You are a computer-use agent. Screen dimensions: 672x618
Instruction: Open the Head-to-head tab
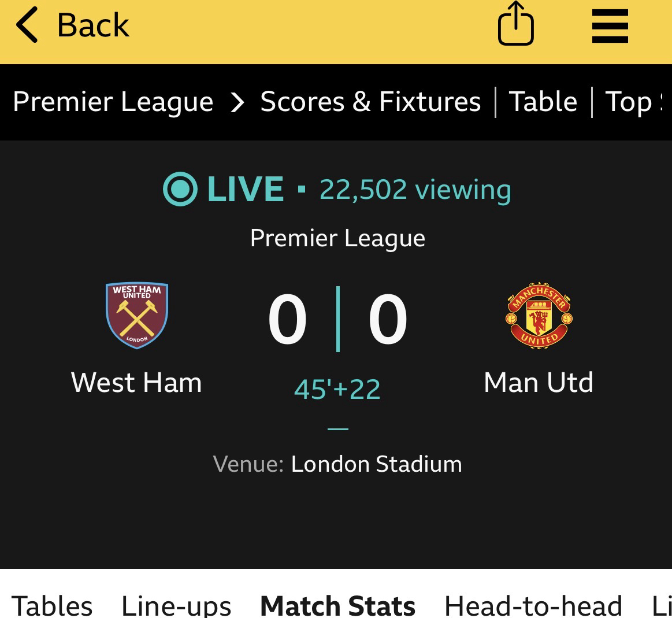(x=533, y=605)
